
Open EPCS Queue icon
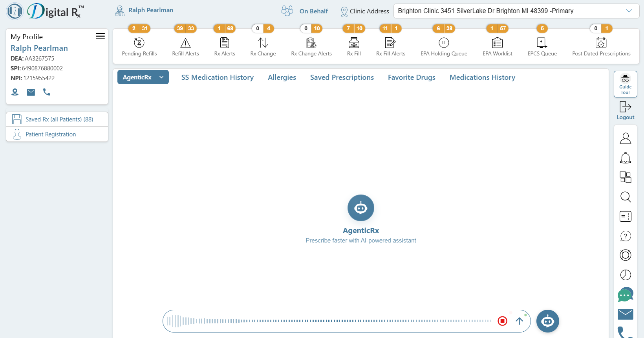(542, 42)
